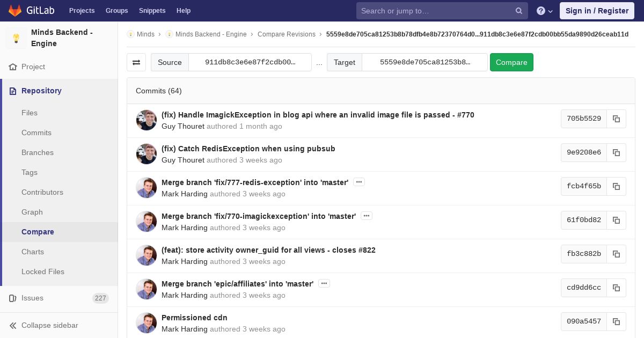Open the Help dropdown in top bar
644x338 pixels.
[545, 11]
